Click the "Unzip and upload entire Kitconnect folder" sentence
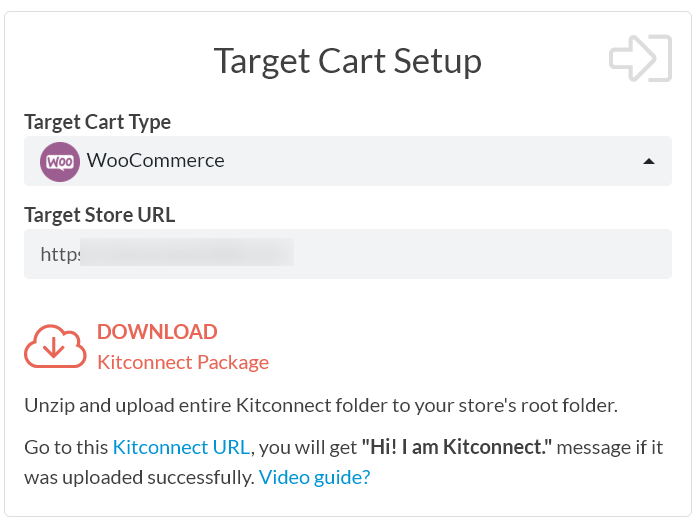The width and height of the screenshot is (700, 530). [x=321, y=405]
